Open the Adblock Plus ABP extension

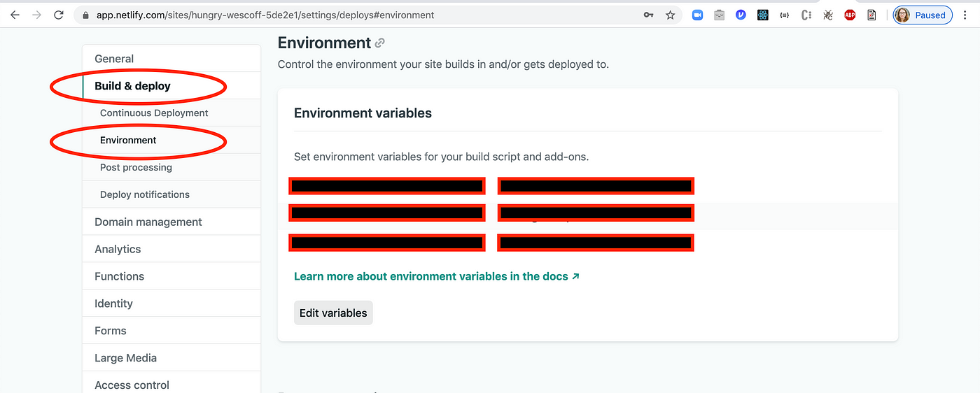coord(850,15)
